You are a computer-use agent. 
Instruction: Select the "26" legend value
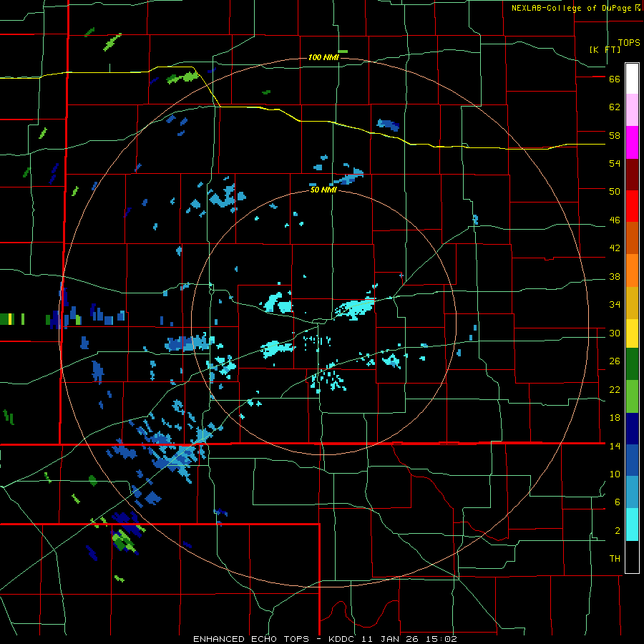point(615,361)
